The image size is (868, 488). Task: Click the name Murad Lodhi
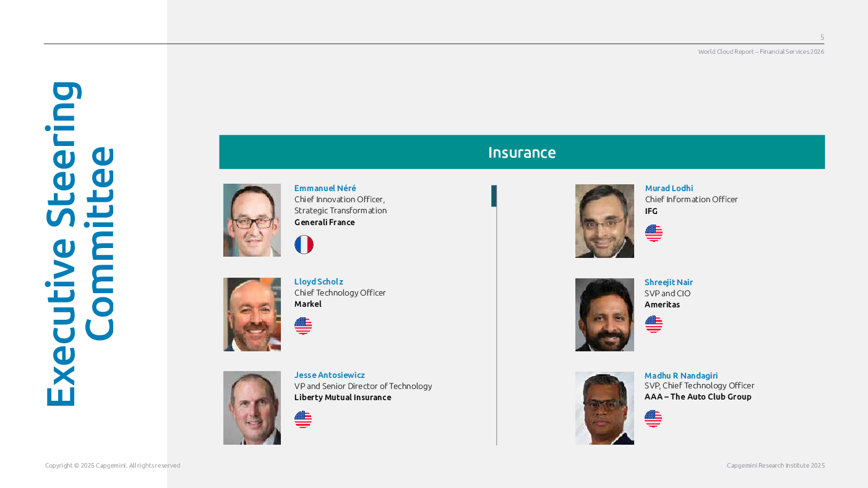669,188
